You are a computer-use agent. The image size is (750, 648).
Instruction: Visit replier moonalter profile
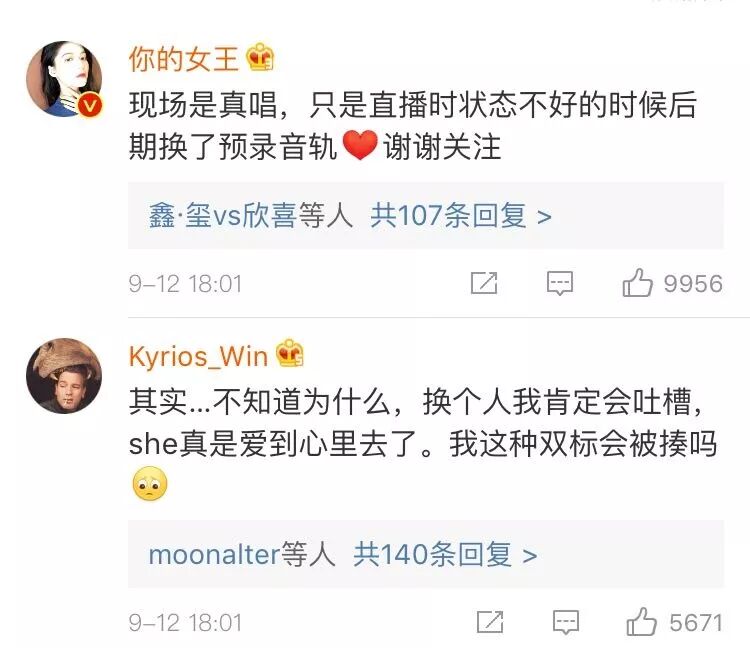coord(214,555)
